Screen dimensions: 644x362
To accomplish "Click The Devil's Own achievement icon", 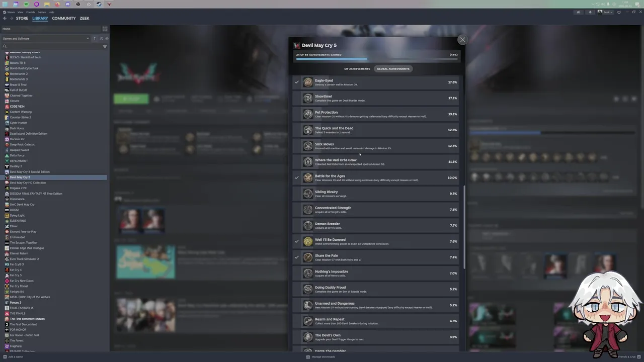I will click(x=308, y=337).
